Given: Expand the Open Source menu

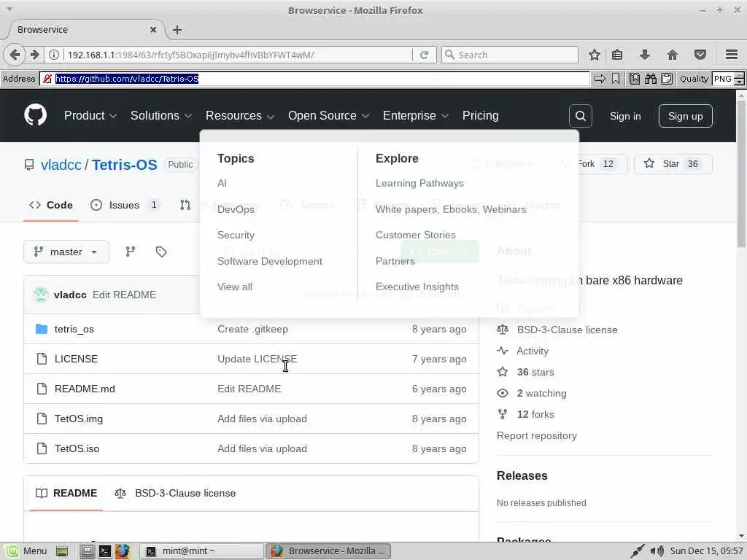Looking at the screenshot, I should [328, 116].
